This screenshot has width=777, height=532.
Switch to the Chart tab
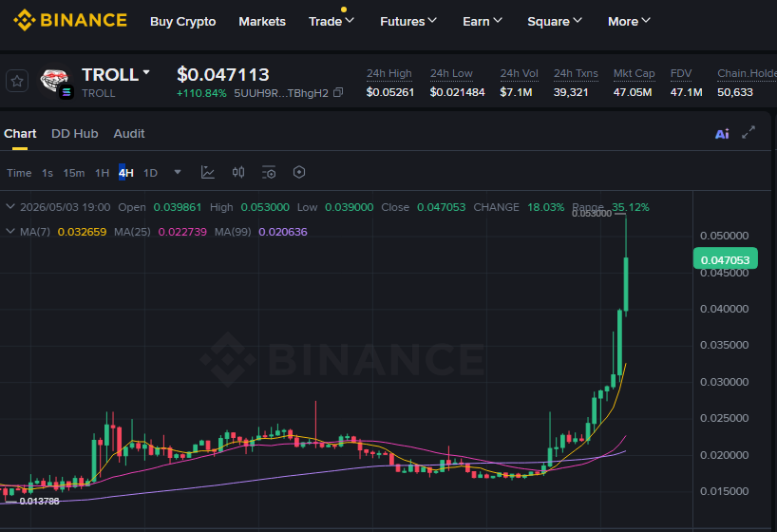tap(20, 133)
